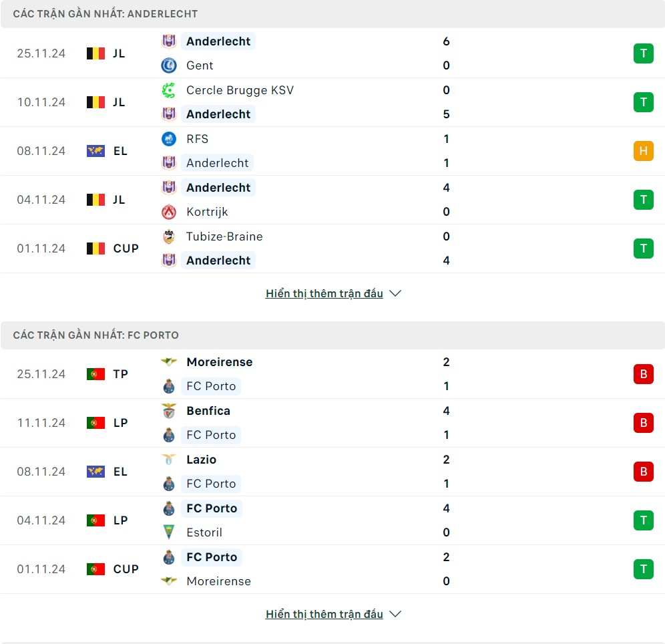The image size is (665, 644).
Task: Click the orange H draw badge for RFS match
Action: pos(643,151)
